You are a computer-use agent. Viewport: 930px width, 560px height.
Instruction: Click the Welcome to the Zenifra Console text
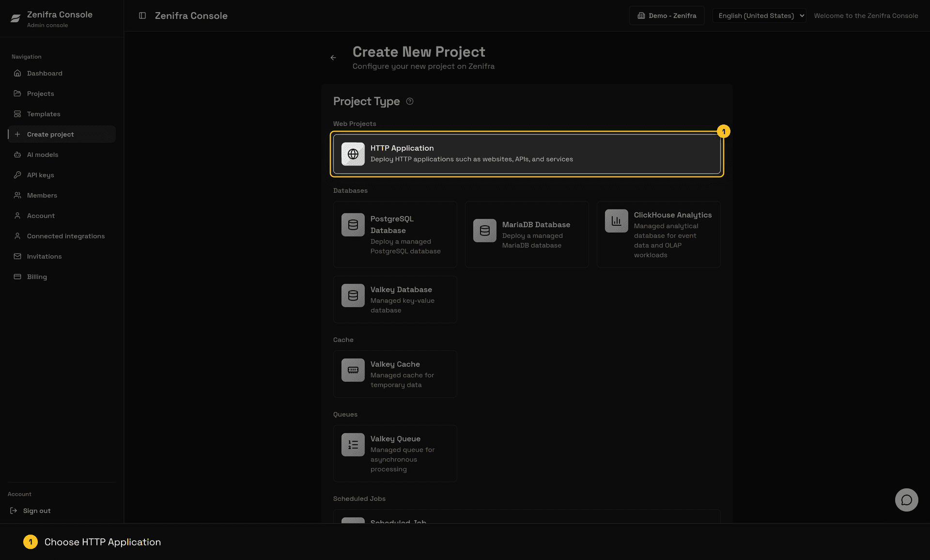pos(866,16)
